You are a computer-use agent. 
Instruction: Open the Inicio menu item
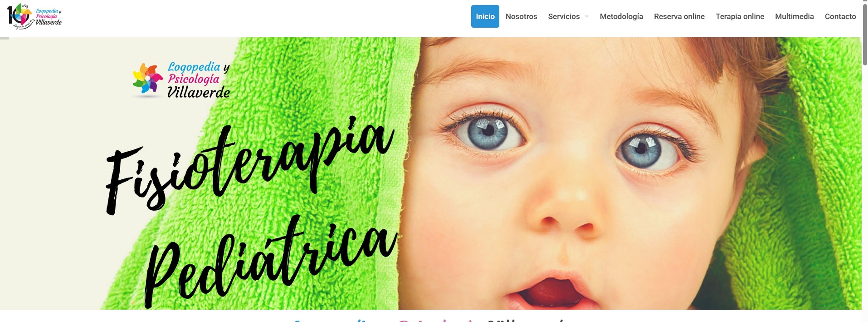click(485, 16)
